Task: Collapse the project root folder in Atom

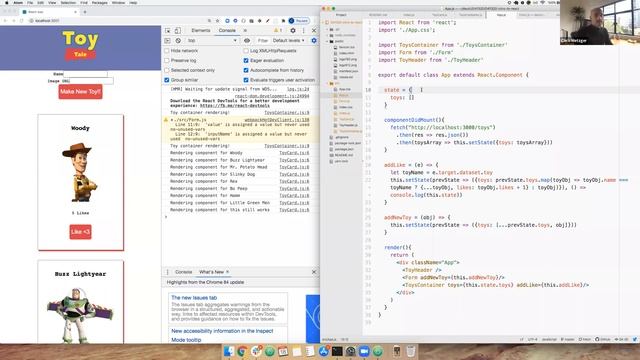Action: point(343,22)
